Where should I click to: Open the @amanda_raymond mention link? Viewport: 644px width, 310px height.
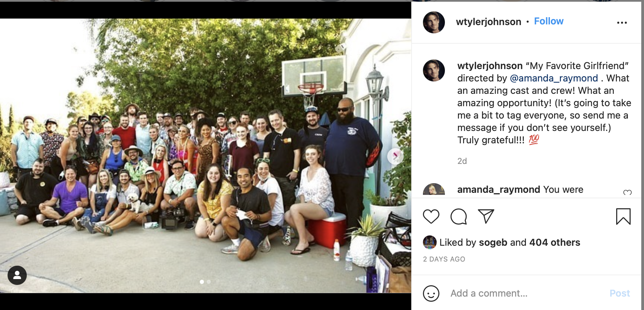click(554, 78)
